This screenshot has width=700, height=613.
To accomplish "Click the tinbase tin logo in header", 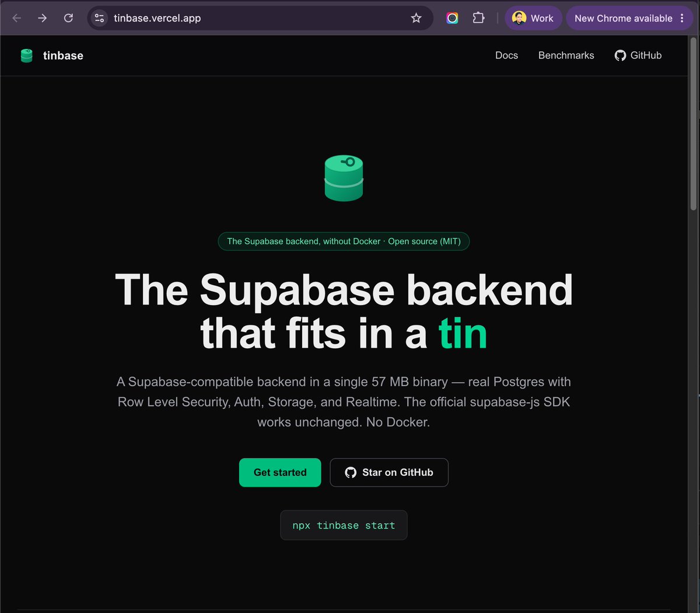I will click(27, 55).
